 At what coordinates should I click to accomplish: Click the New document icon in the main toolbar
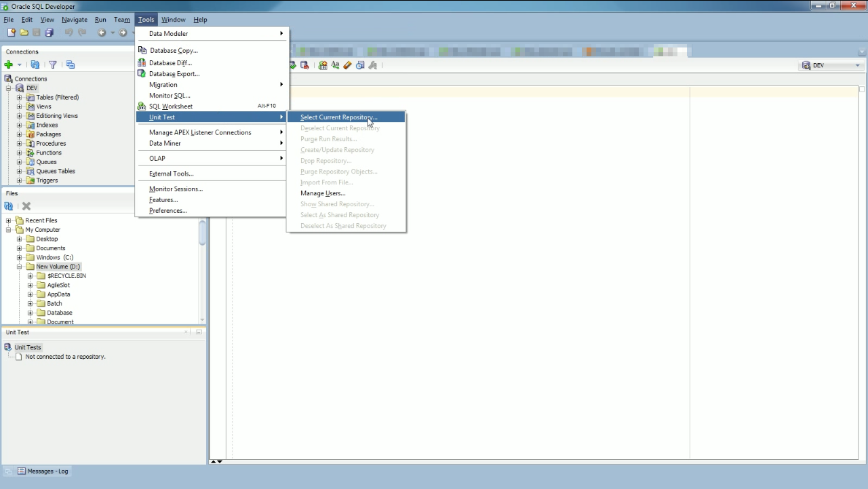point(12,33)
